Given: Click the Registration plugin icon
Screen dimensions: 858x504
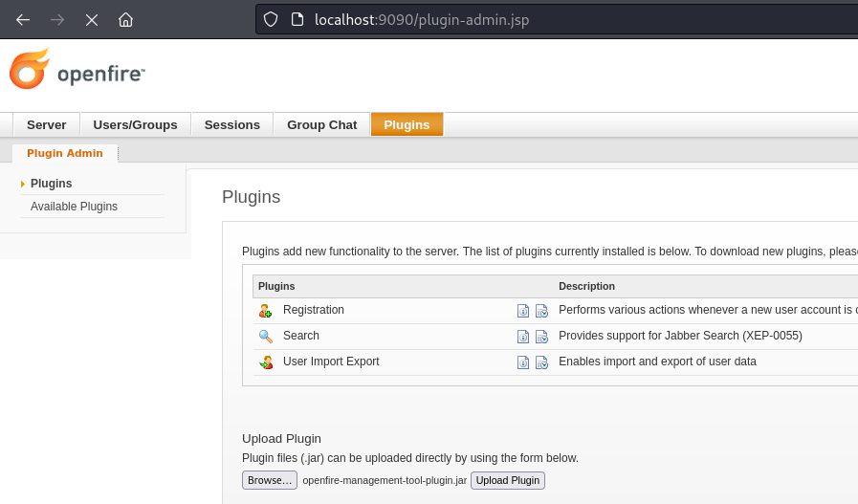Looking at the screenshot, I should point(265,311).
